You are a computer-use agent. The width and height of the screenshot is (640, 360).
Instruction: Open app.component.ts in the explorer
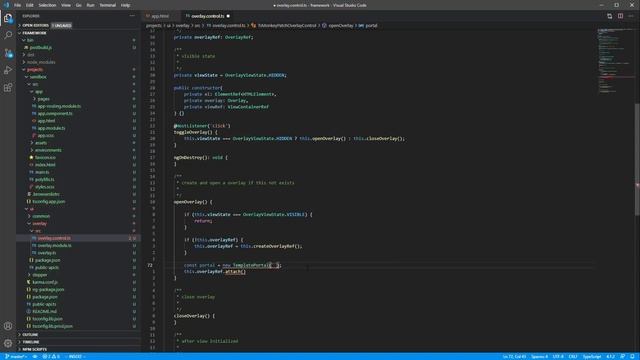[x=55, y=113]
